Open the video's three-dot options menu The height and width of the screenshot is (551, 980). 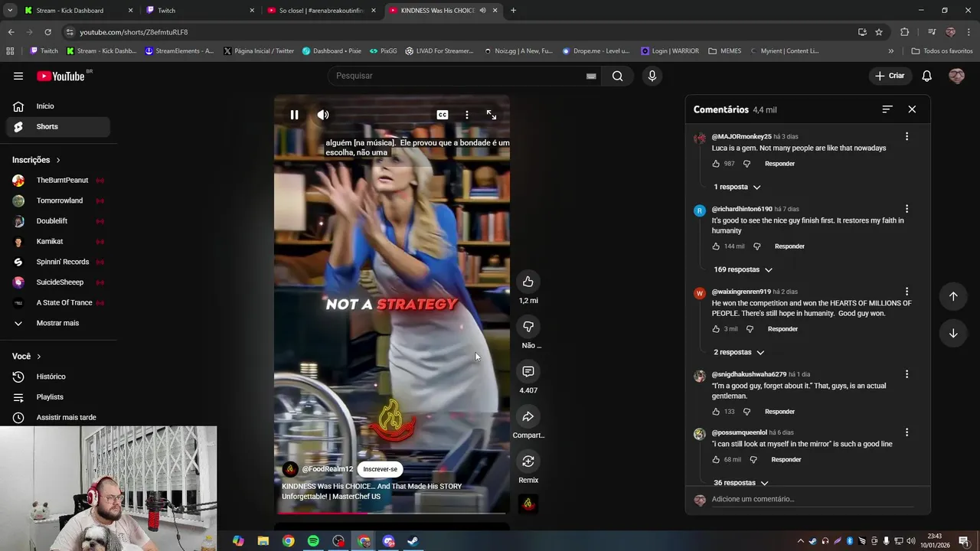coord(466,115)
